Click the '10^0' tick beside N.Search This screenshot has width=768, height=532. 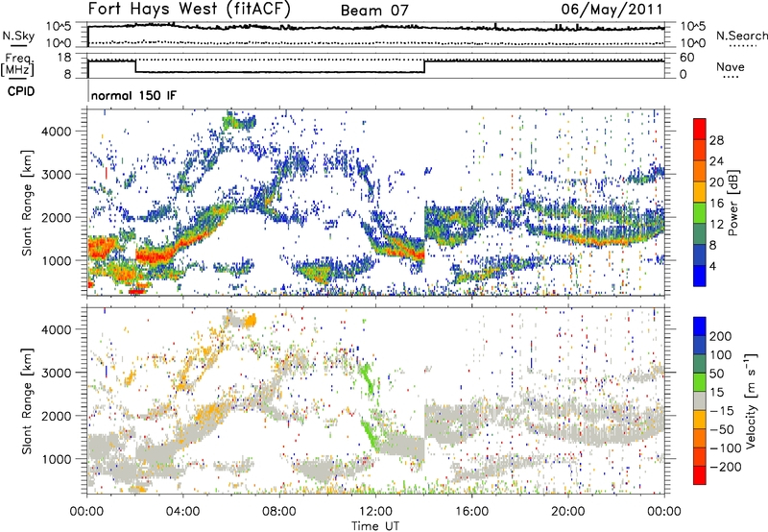693,43
